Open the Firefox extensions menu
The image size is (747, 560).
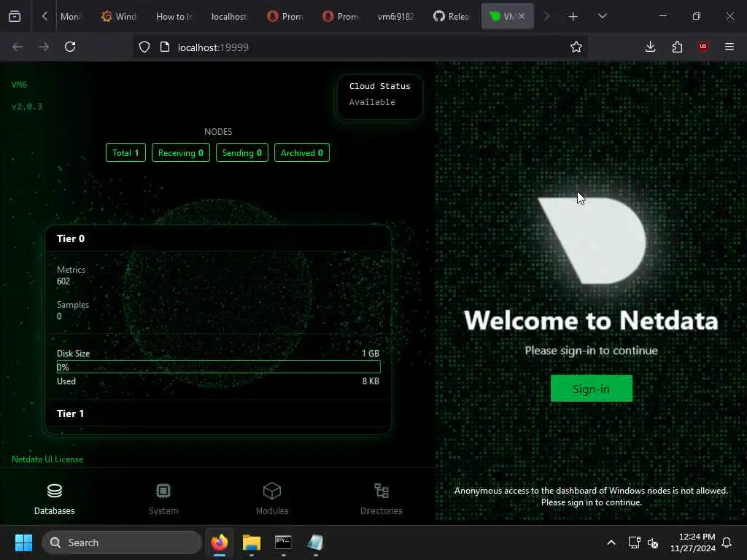coord(677,47)
